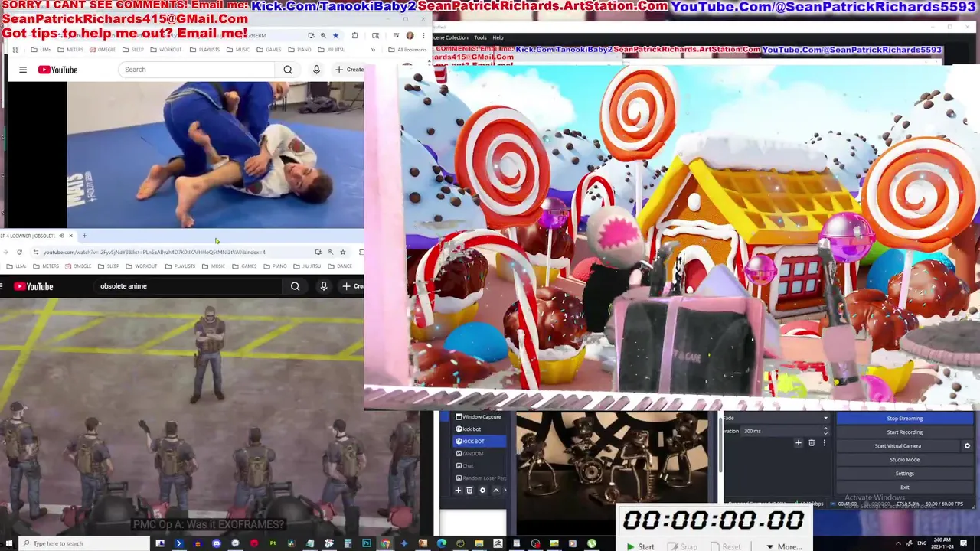The image size is (980, 551).
Task: Open All Bookmarks folder in upper browser
Action: [x=407, y=50]
